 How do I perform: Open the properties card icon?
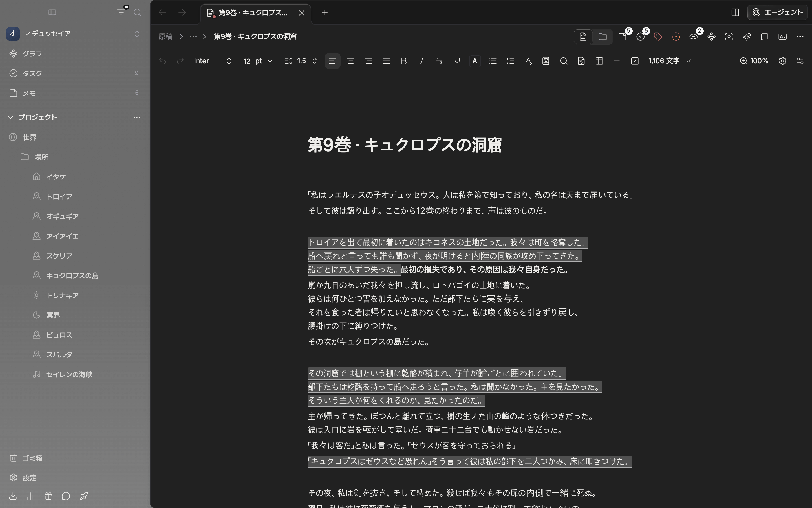[x=782, y=37]
